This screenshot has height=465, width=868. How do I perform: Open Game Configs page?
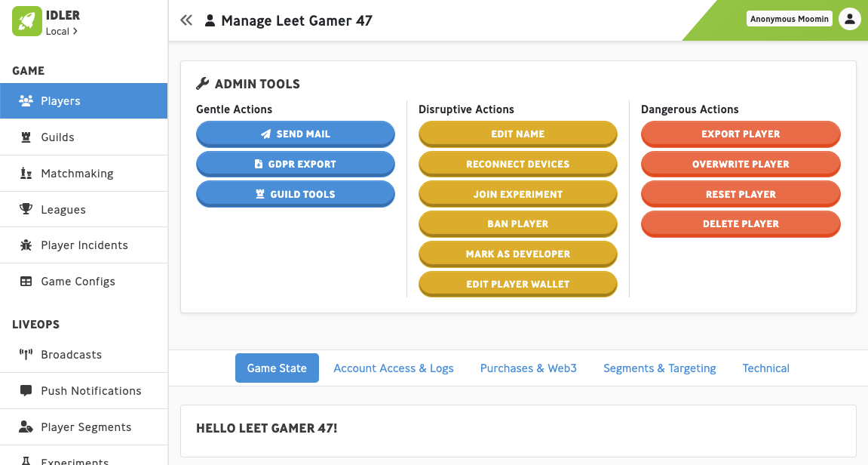point(84,281)
